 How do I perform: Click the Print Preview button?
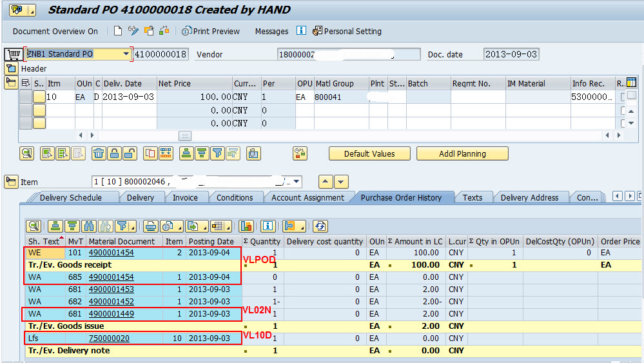pos(211,31)
